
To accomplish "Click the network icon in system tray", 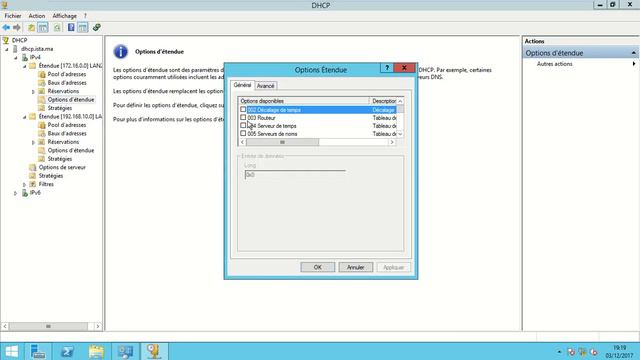I will click(582, 352).
